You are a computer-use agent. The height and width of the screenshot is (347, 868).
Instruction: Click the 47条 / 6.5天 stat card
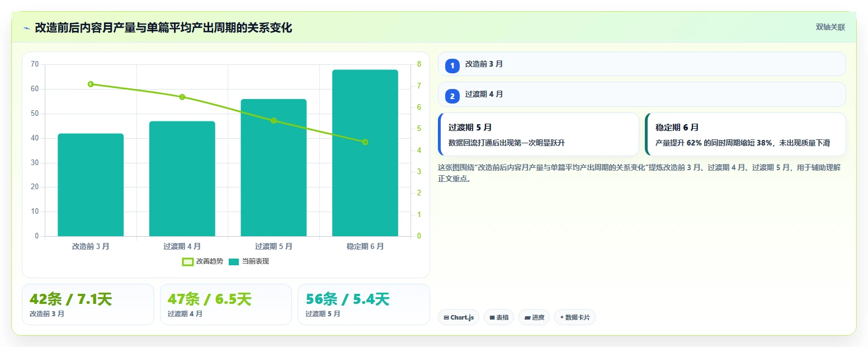226,304
